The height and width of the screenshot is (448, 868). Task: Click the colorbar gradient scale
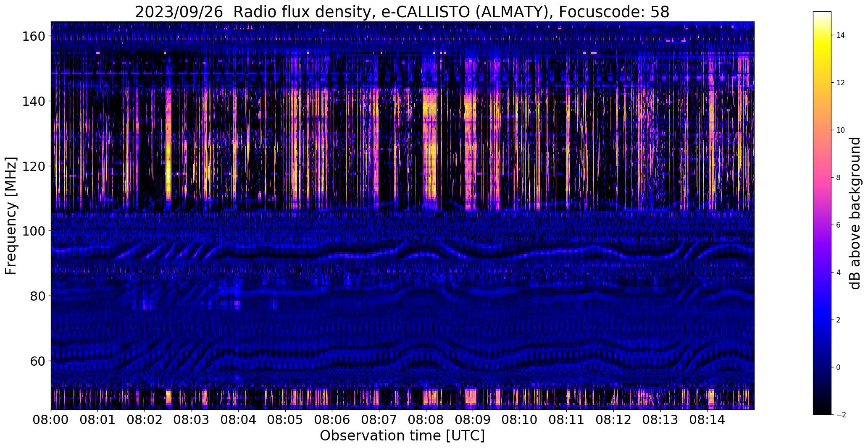(x=822, y=213)
